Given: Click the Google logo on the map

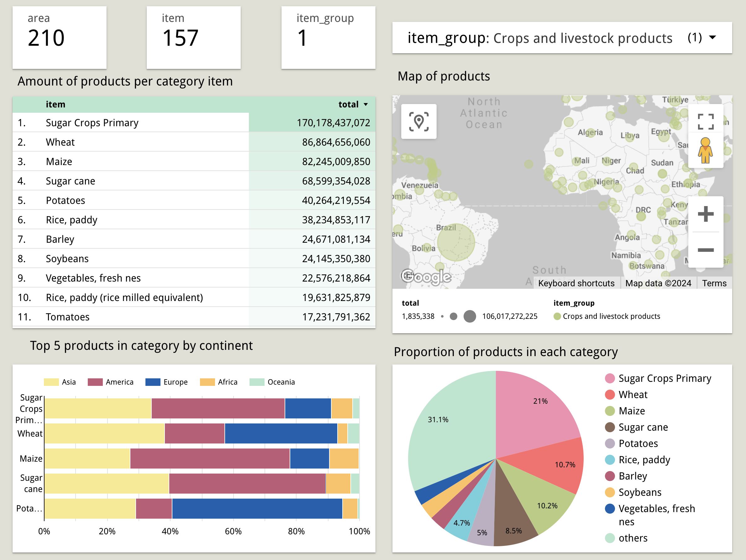Looking at the screenshot, I should 426,277.
